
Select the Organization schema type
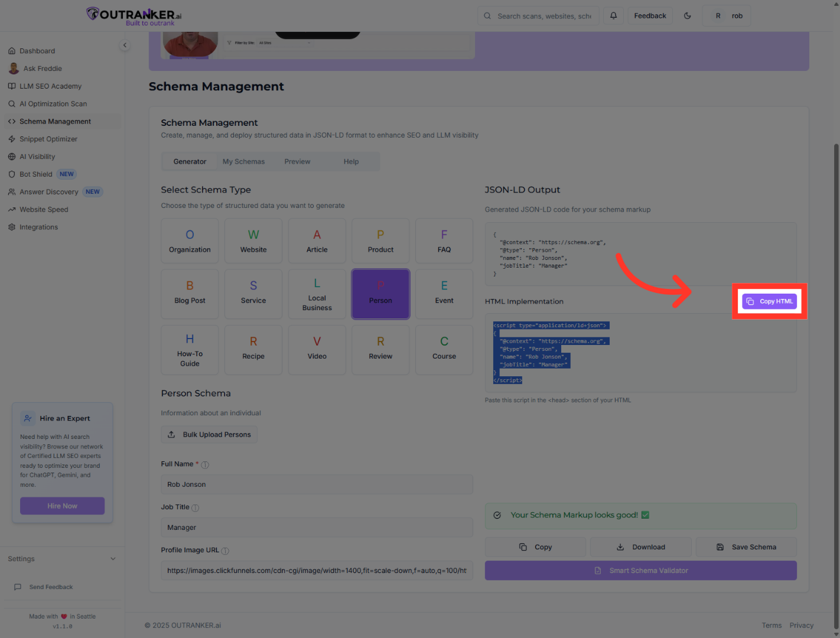(190, 241)
